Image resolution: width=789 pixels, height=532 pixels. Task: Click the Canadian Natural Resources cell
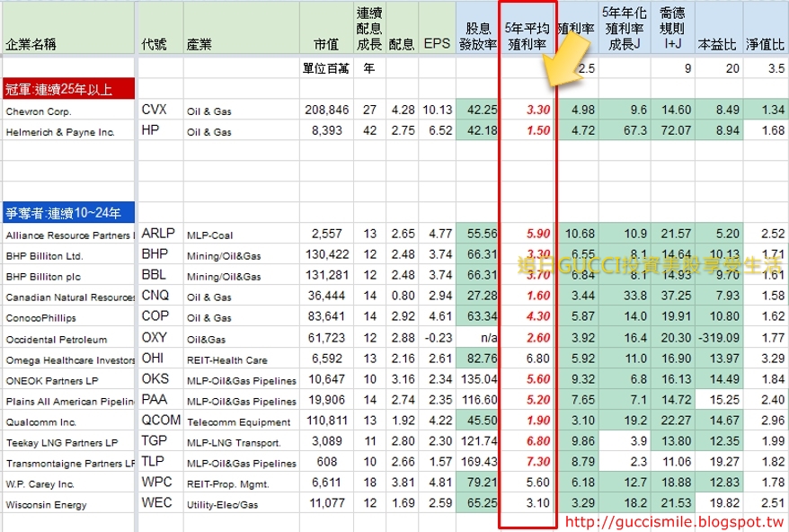tap(68, 296)
